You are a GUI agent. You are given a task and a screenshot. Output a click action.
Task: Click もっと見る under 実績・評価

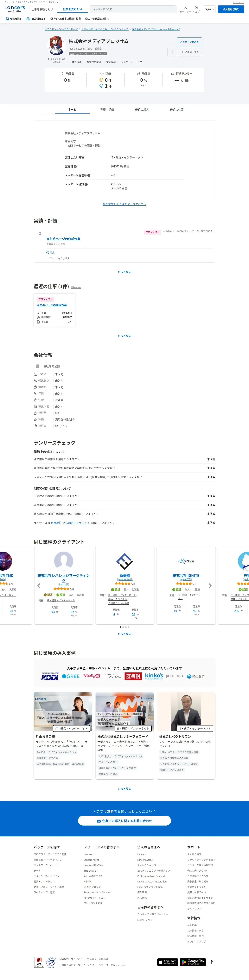(x=124, y=272)
